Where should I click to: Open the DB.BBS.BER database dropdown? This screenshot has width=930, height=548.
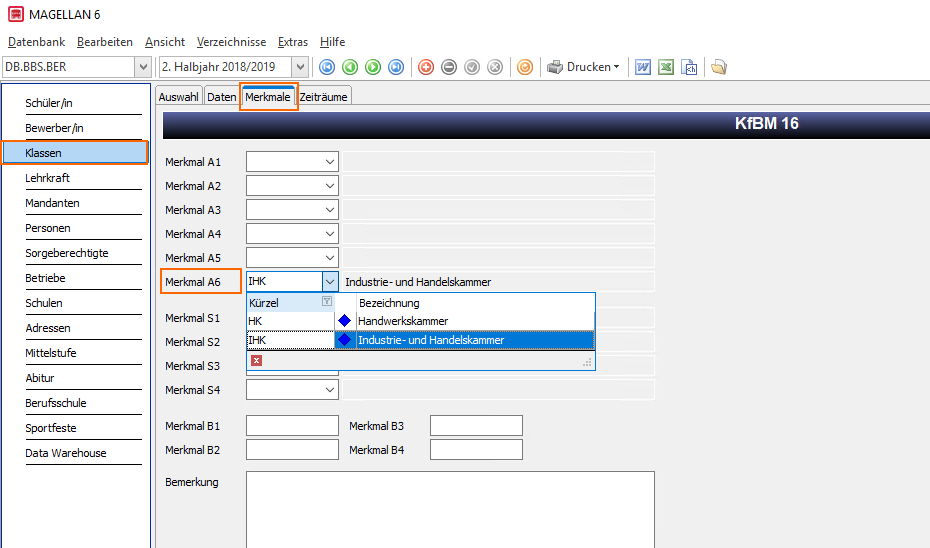(143, 67)
